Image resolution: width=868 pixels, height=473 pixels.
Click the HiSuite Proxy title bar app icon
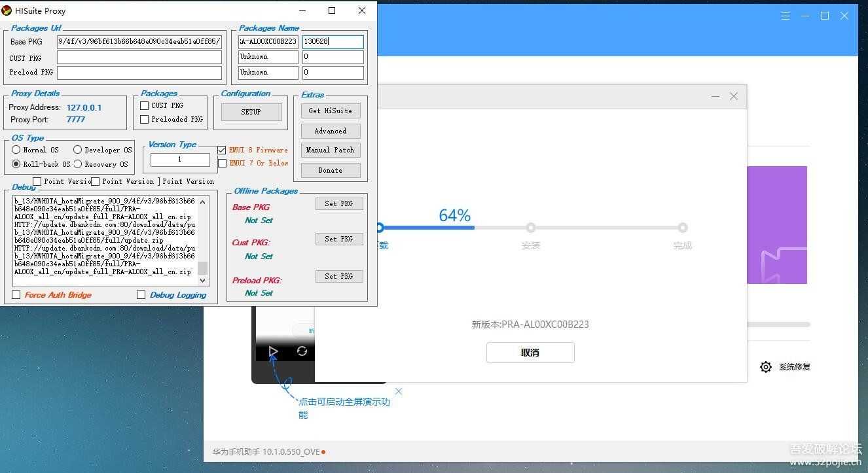click(7, 10)
